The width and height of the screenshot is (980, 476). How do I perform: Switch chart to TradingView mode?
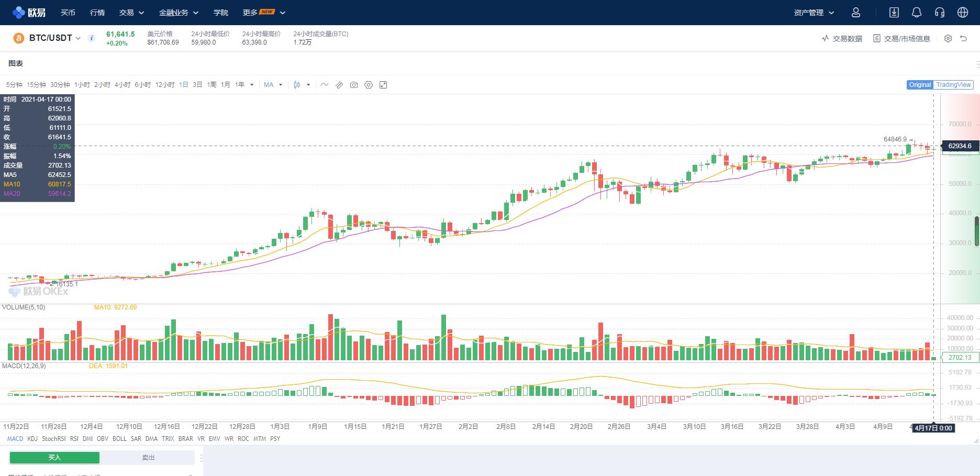click(x=953, y=85)
